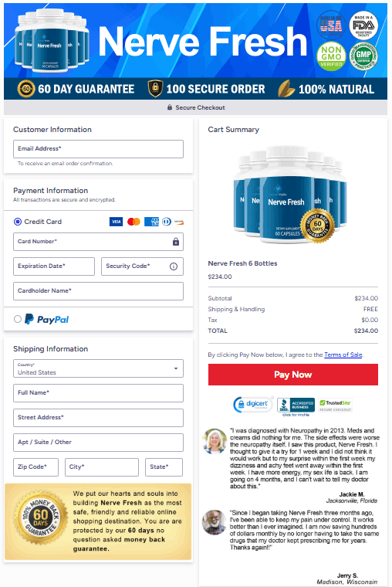This screenshot has width=392, height=587.
Task: Focus the Expiration Date field
Action: tap(54, 266)
